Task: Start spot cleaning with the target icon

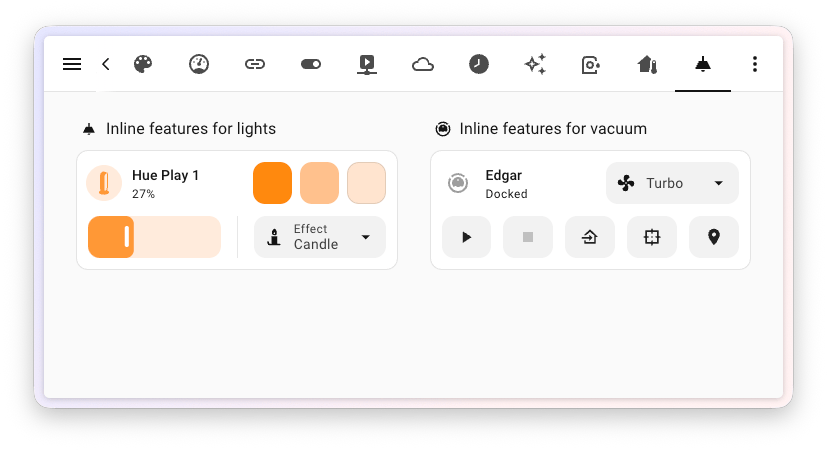Action: click(652, 237)
